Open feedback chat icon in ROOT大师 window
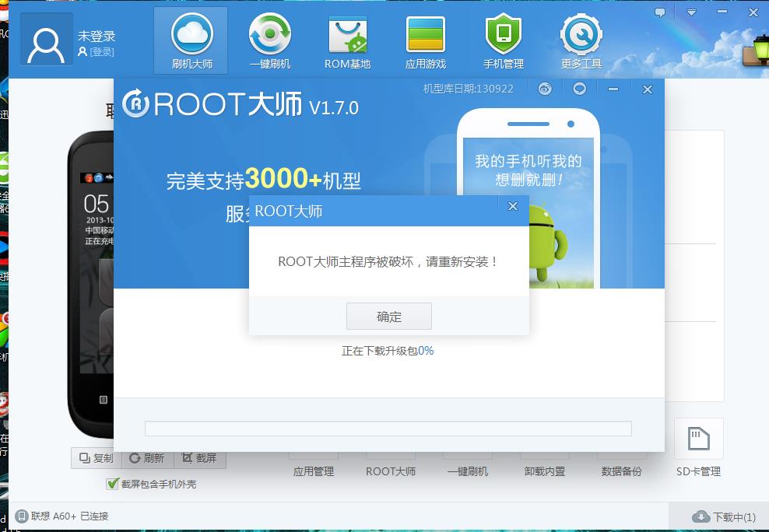 click(580, 89)
